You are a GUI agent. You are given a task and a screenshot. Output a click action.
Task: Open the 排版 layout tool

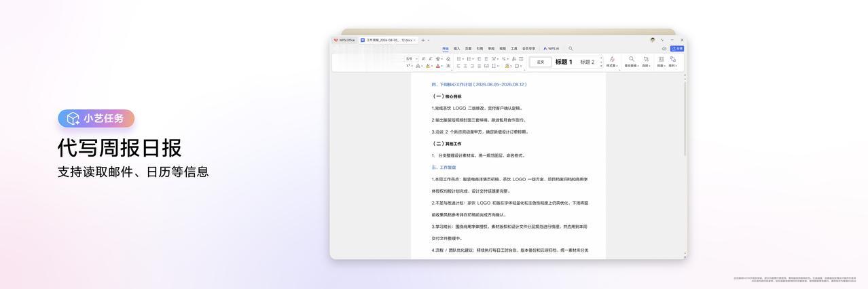pos(661,62)
